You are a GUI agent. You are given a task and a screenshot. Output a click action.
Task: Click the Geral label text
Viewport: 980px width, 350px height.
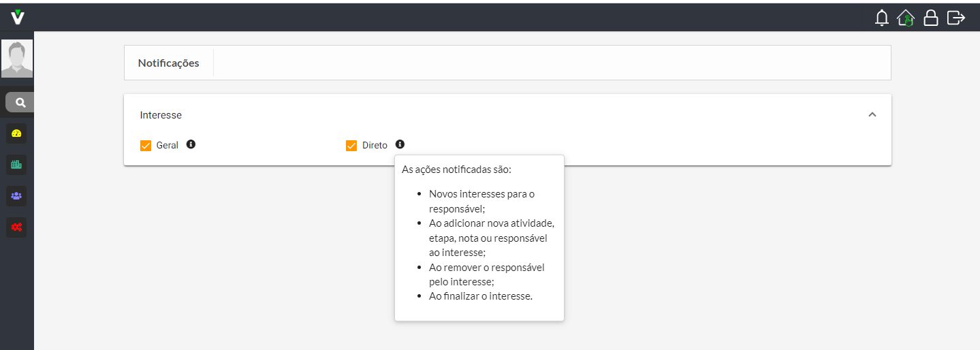coord(168,146)
